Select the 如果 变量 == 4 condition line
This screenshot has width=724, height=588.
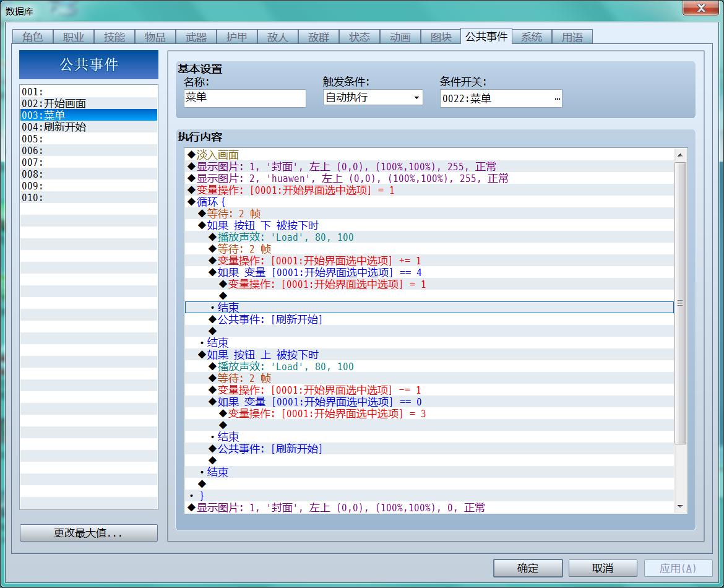(x=429, y=272)
